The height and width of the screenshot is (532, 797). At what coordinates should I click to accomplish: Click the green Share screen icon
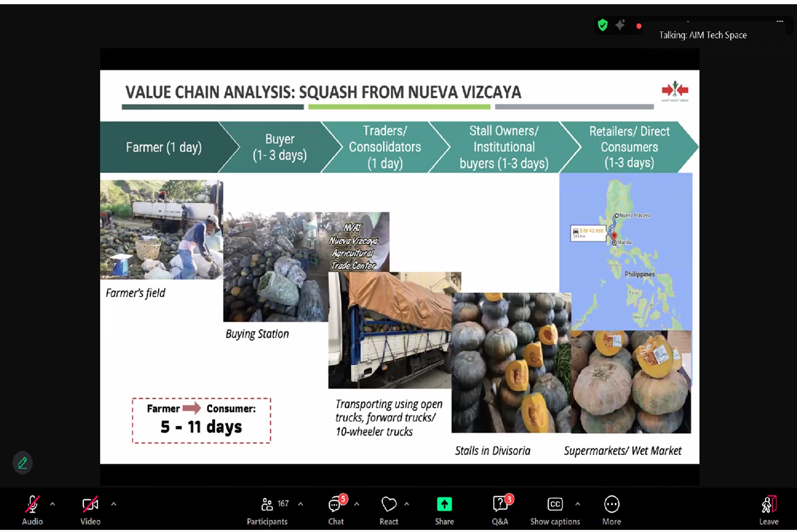pyautogui.click(x=444, y=504)
